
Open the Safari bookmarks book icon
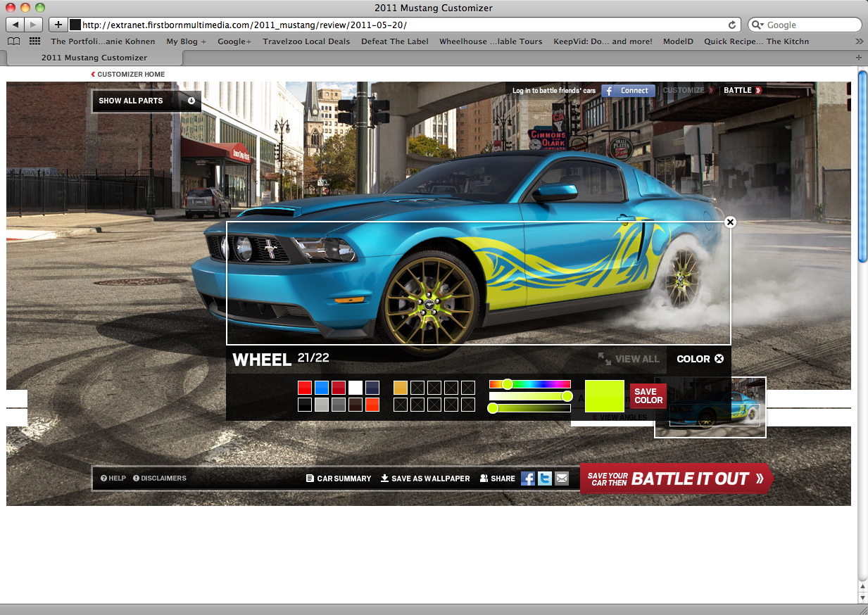tap(13, 42)
